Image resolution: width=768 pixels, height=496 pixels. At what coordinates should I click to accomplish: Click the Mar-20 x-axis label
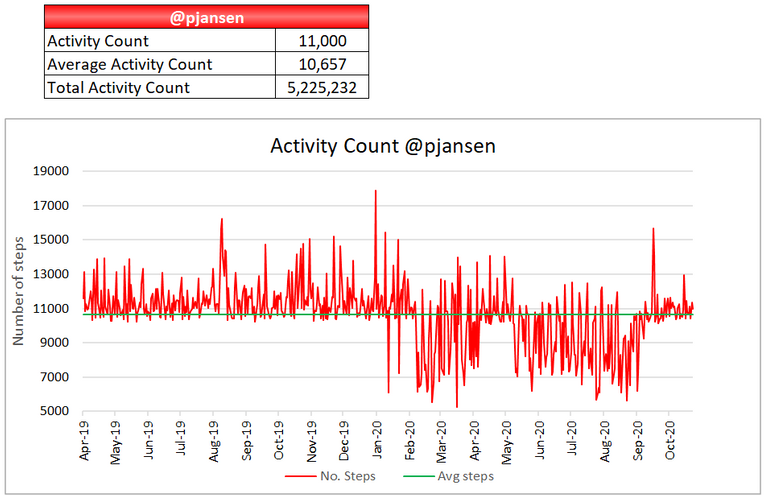point(441,442)
